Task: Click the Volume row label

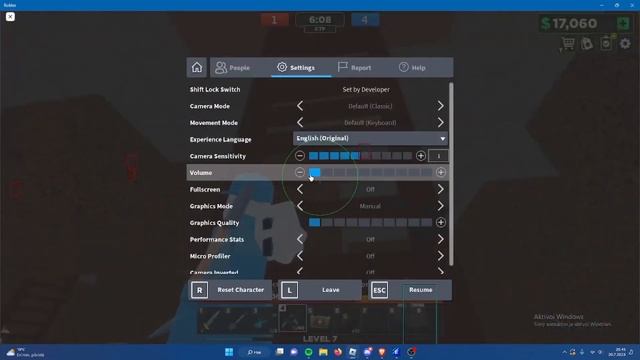Action: pos(201,173)
